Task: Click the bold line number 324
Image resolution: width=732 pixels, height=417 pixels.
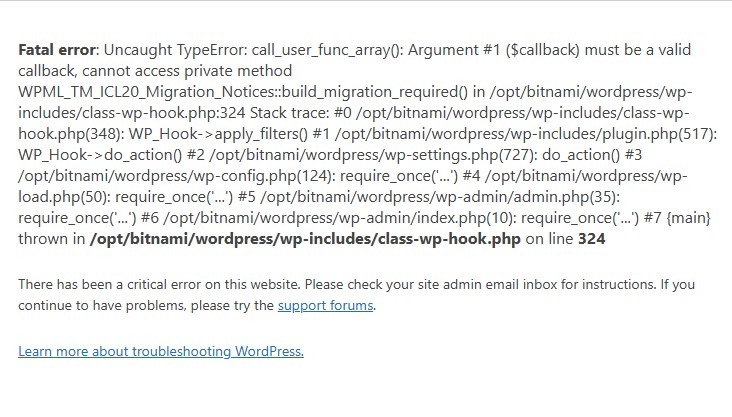Action: click(x=591, y=239)
